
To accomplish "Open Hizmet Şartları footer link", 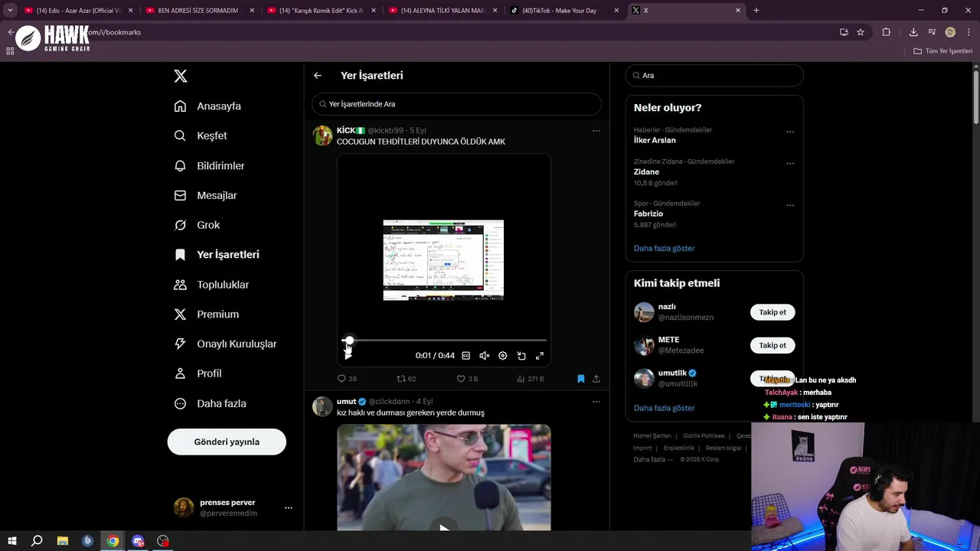I will pyautogui.click(x=652, y=436).
